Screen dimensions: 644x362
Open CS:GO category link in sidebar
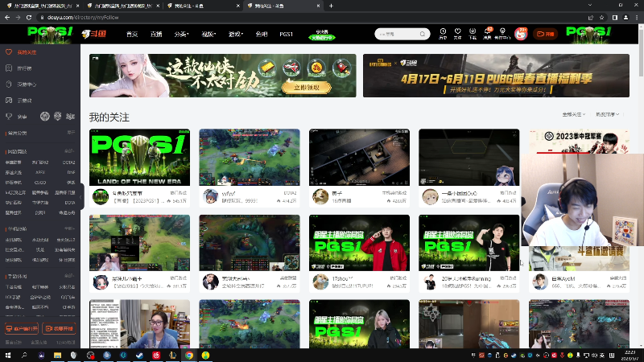(x=40, y=183)
